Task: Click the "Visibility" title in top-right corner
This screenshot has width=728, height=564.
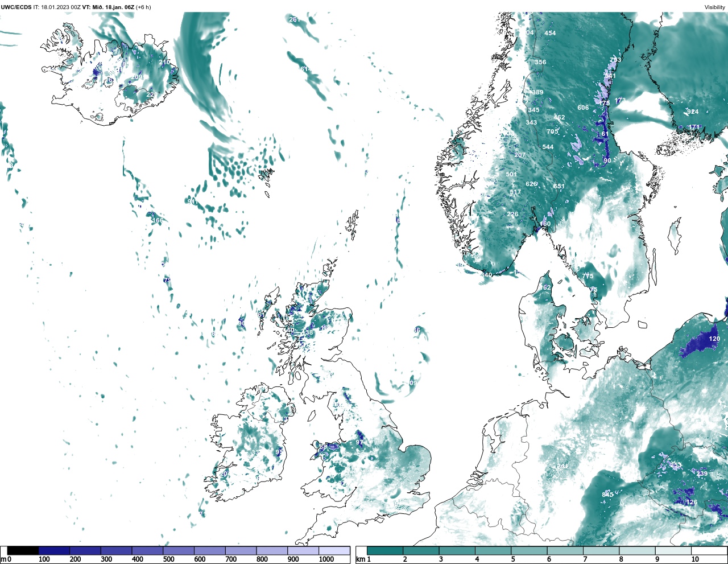Action: [715, 7]
